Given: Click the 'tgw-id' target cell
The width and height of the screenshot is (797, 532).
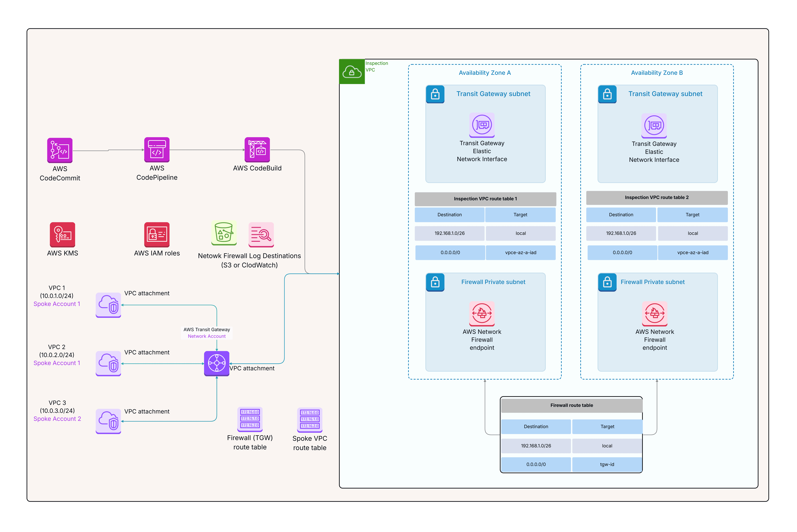Looking at the screenshot, I should pos(607,465).
